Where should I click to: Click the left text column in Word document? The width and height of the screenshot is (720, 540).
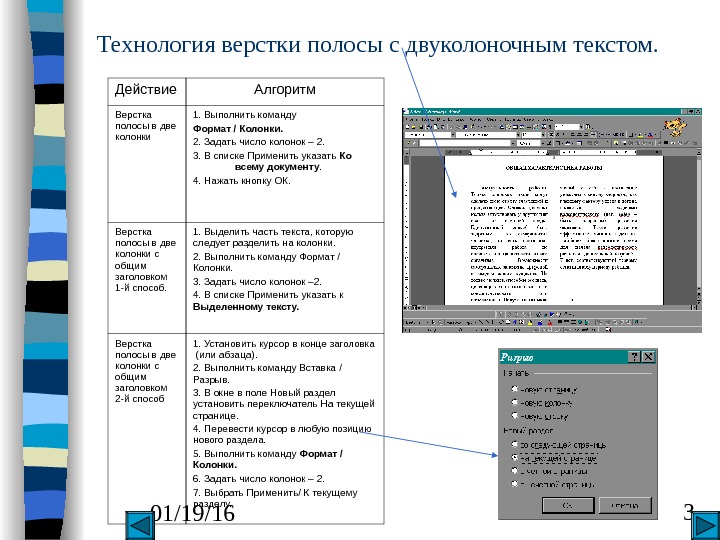click(x=509, y=243)
